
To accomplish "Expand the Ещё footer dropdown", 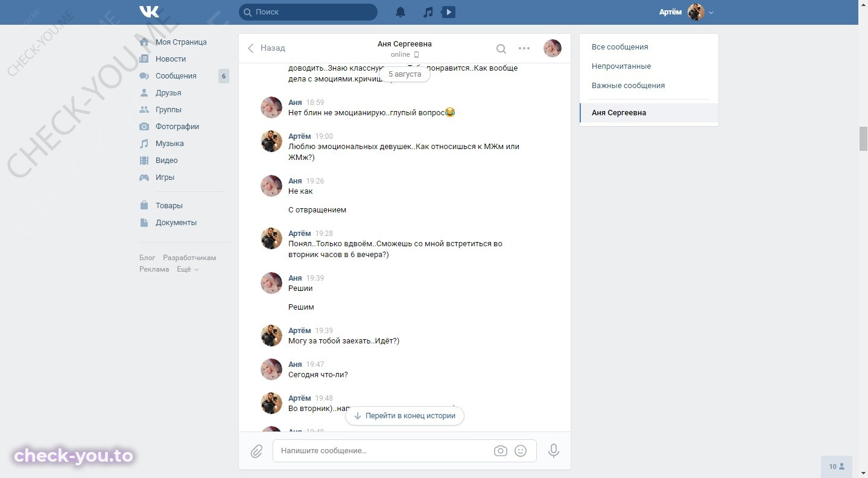I will coord(188,269).
